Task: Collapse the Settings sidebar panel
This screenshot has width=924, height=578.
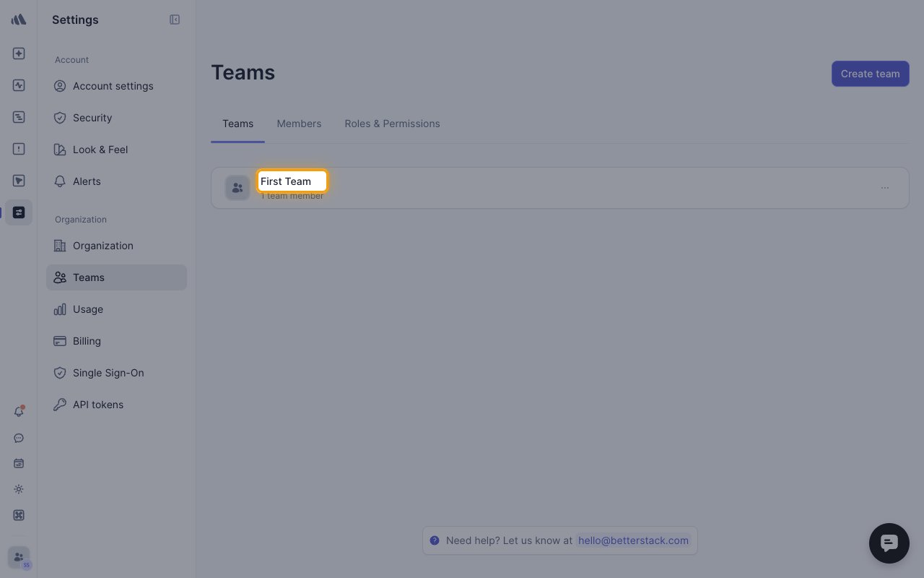Action: coord(175,20)
